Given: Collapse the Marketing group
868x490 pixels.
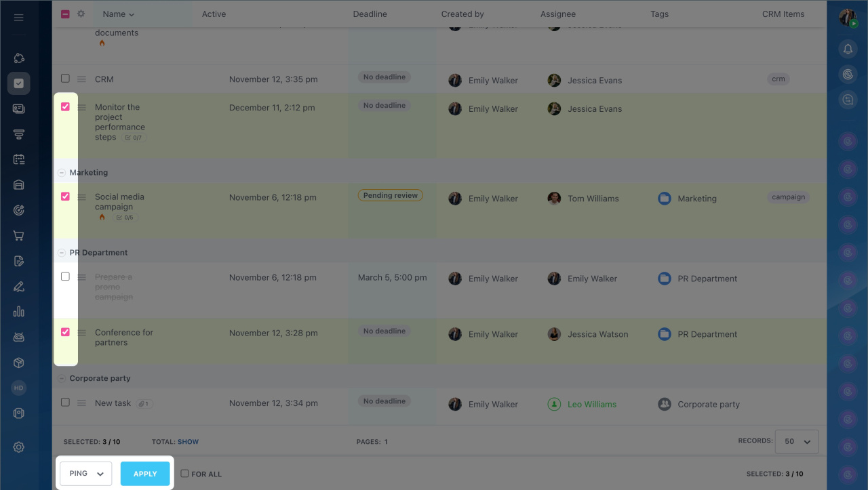Looking at the screenshot, I should pos(62,173).
